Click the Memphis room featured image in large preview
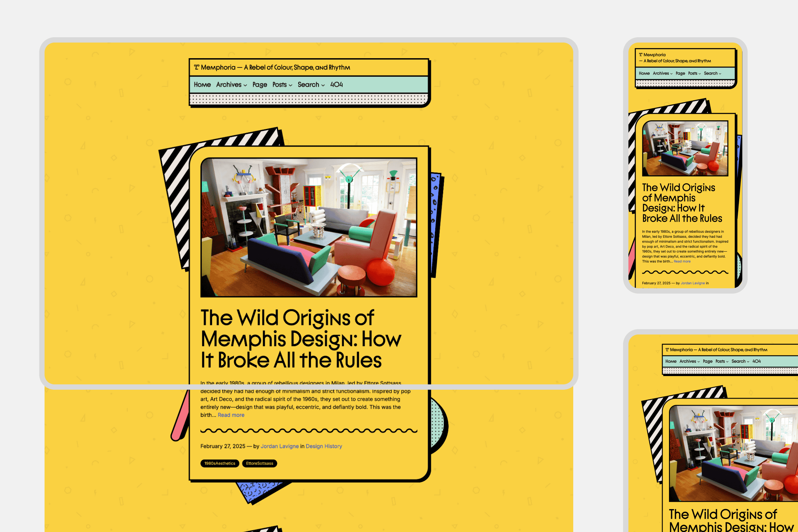The image size is (798, 532). 309,227
